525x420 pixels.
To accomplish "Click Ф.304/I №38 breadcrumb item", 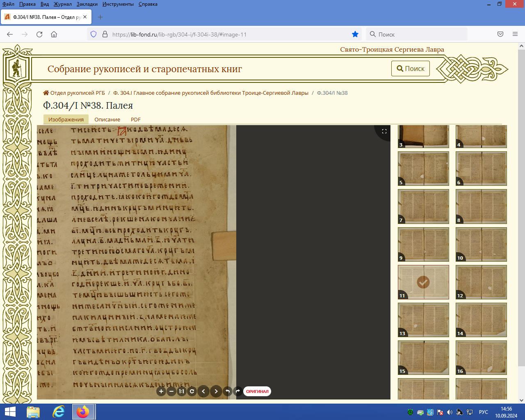I will (x=332, y=93).
